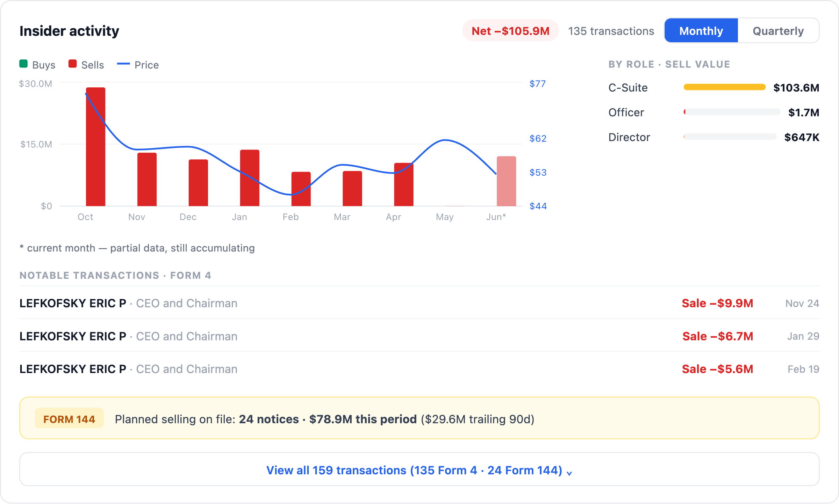
Task: Switch to the Monthly view
Action: [701, 31]
